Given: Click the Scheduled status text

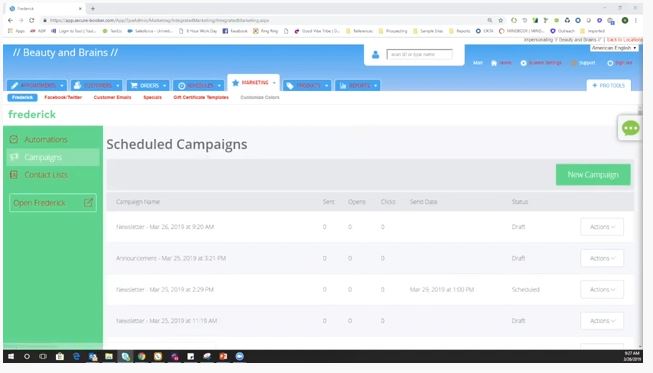Looking at the screenshot, I should (526, 289).
